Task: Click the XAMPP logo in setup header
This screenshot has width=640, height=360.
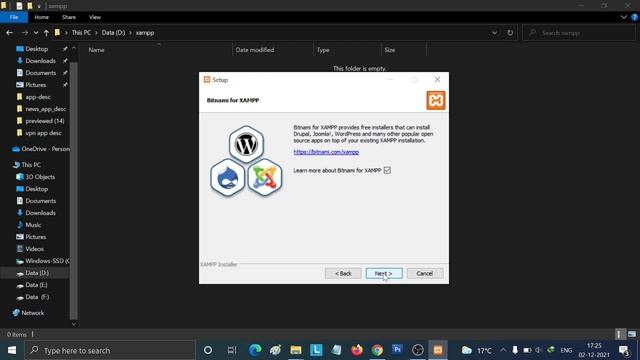Action: [436, 100]
